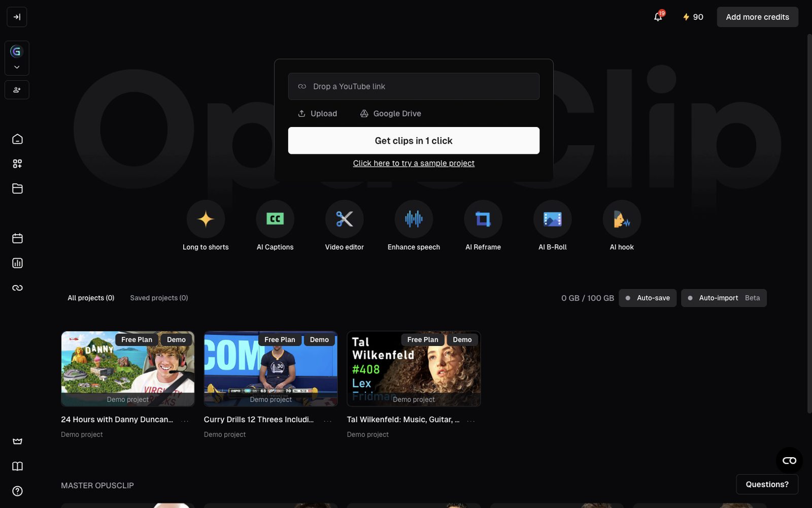This screenshot has height=508, width=812.
Task: Click Add more credits button
Action: tap(757, 17)
